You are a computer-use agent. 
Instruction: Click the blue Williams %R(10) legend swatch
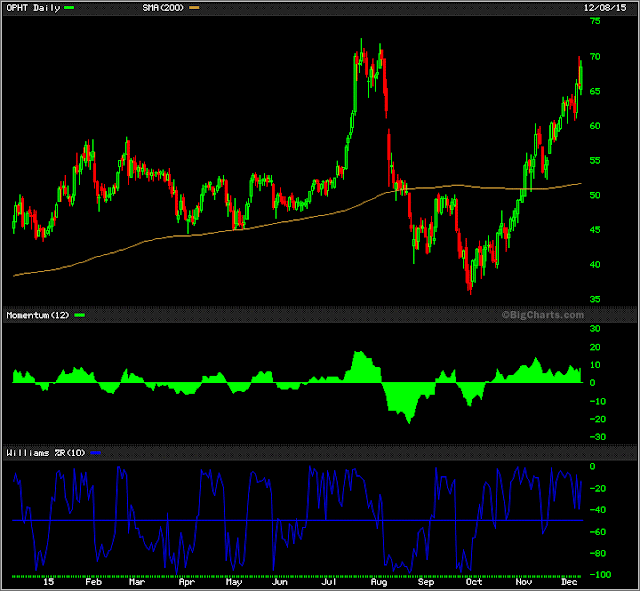tap(96, 453)
